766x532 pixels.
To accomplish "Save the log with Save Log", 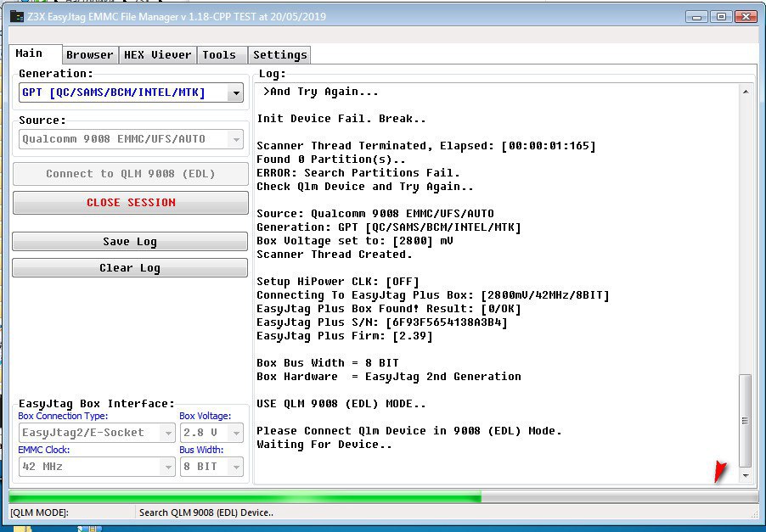I will tap(130, 242).
